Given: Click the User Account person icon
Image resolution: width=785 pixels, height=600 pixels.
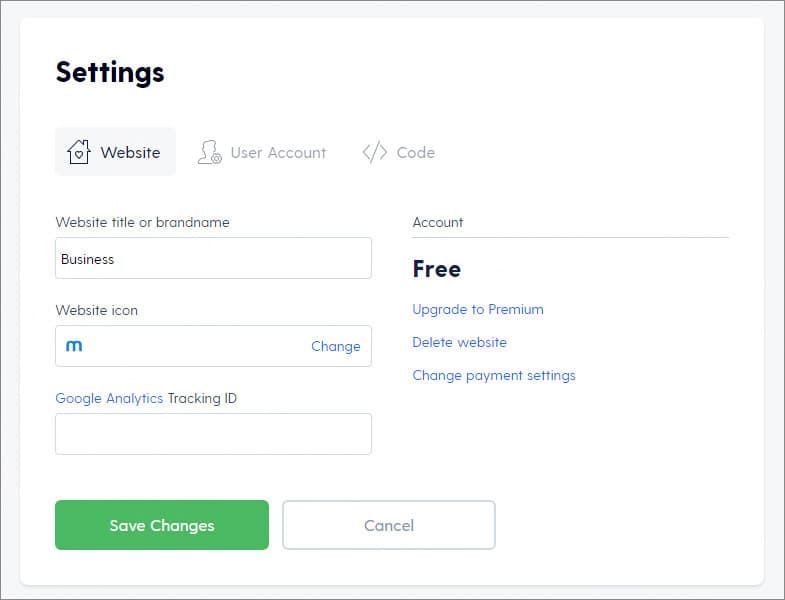Looking at the screenshot, I should pos(209,152).
